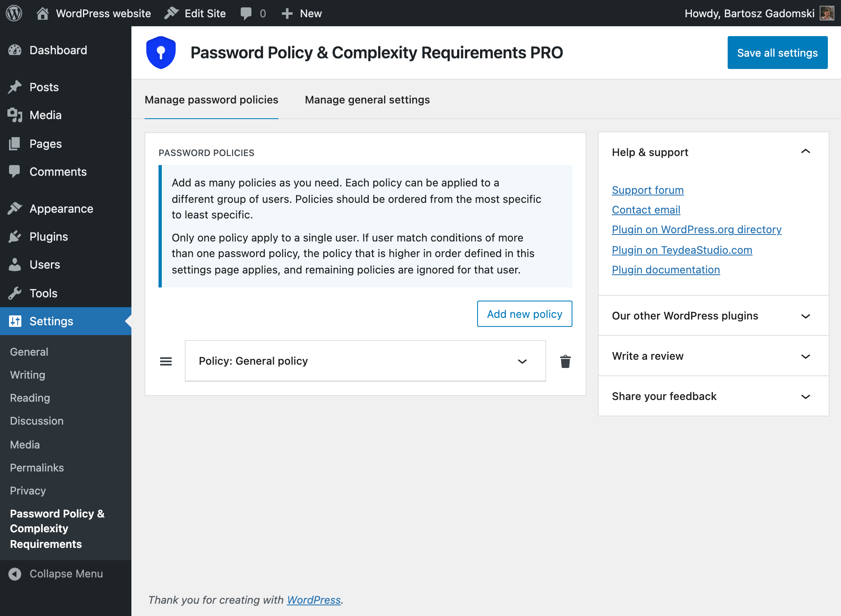Follow the WordPress footer link
Image resolution: width=841 pixels, height=616 pixels.
314,600
